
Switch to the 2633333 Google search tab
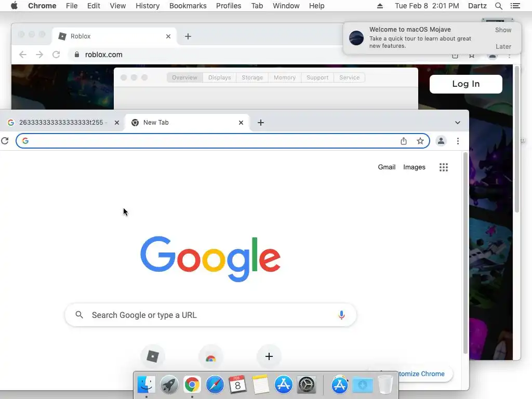click(63, 123)
